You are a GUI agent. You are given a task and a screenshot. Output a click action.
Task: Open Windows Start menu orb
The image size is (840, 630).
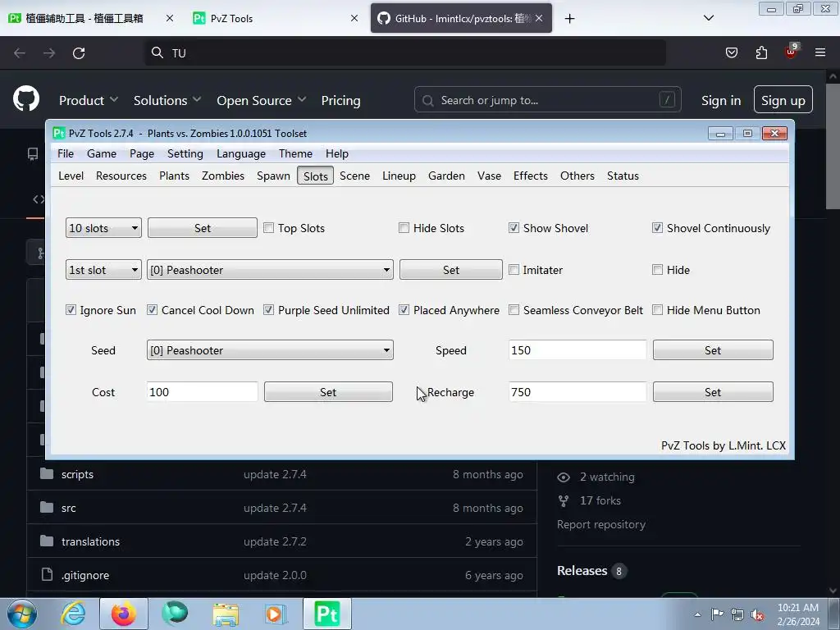click(x=22, y=614)
